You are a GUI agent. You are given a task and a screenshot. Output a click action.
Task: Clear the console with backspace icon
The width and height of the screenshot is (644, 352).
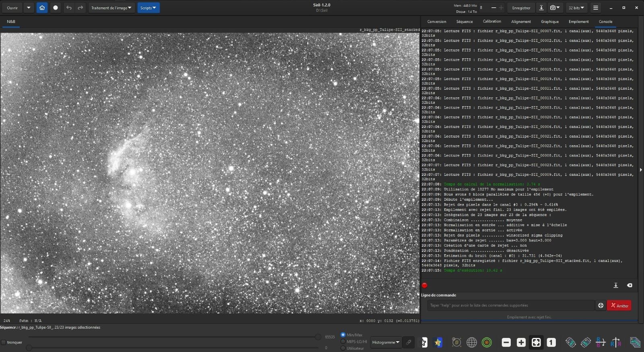(x=630, y=285)
